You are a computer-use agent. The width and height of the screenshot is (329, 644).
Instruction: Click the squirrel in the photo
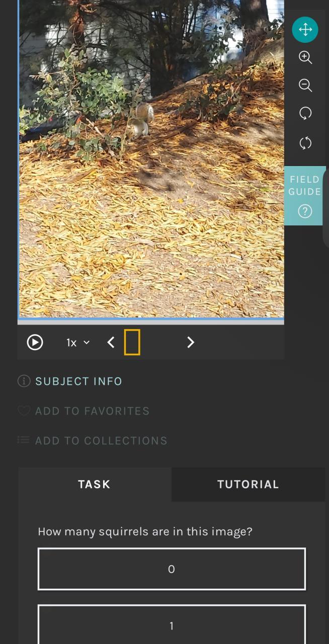tap(140, 120)
